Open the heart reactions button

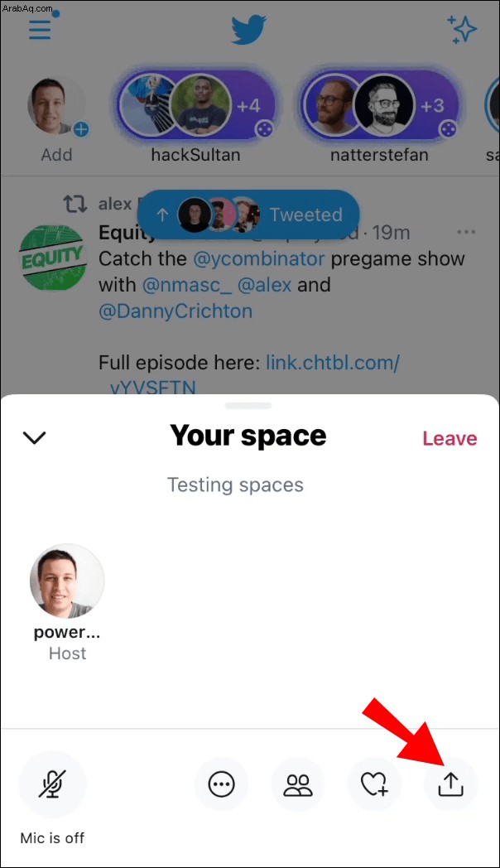(374, 784)
